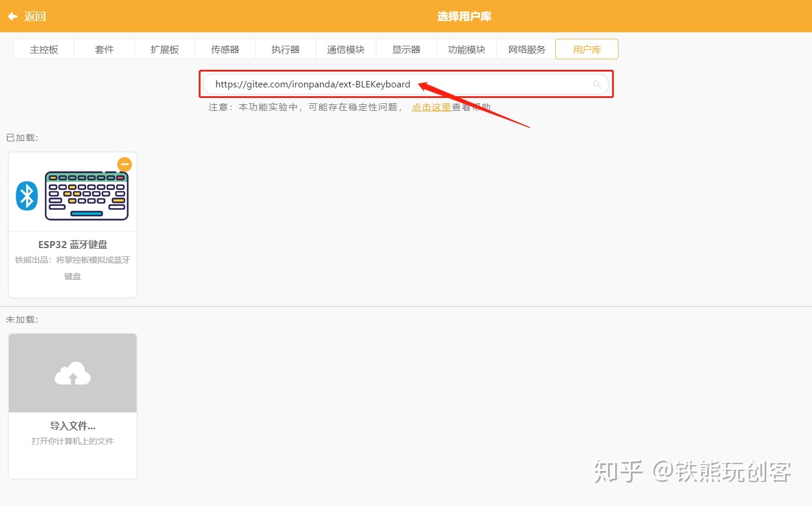This screenshot has height=505, width=812.
Task: Select the 通信模块 tab
Action: [346, 49]
